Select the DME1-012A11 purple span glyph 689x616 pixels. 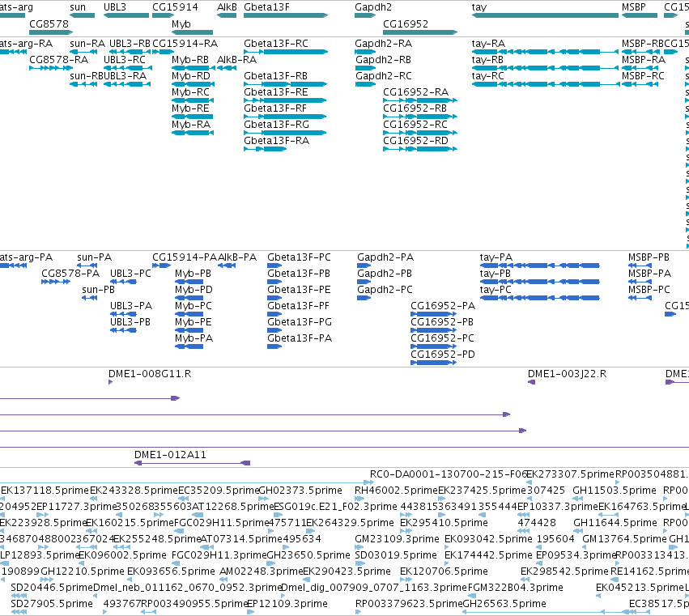click(192, 463)
